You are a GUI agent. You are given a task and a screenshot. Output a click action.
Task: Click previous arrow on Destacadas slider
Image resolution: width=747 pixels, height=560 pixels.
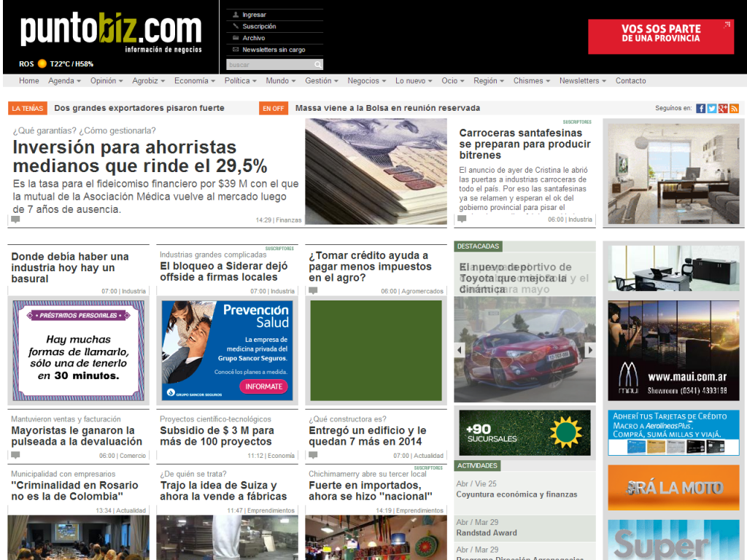(x=460, y=350)
